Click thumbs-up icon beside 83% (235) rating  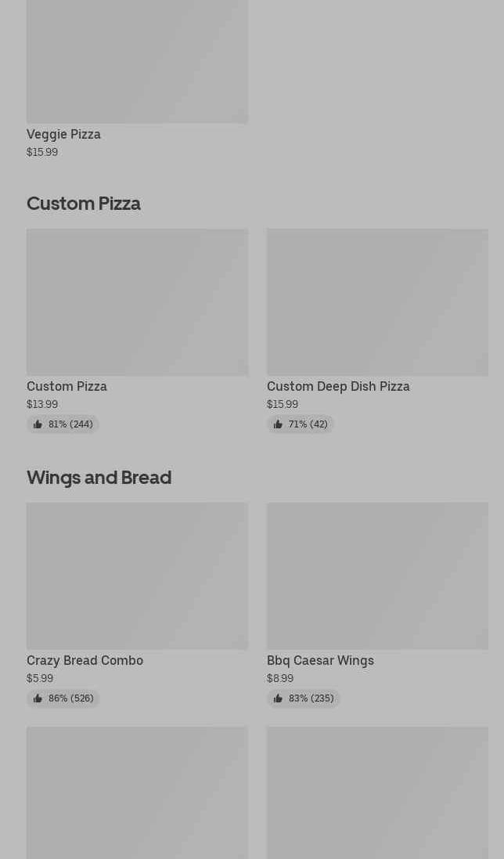pos(278,698)
